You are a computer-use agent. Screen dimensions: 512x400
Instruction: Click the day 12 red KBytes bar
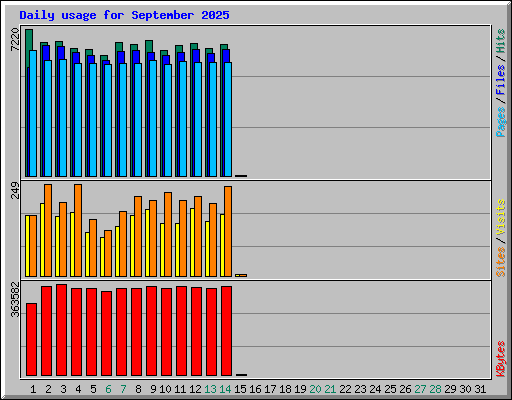tap(196, 331)
